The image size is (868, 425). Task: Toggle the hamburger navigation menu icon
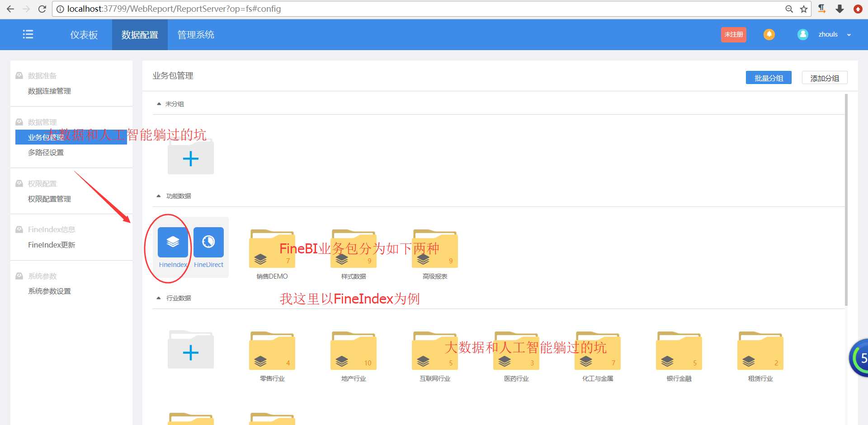pos(28,34)
